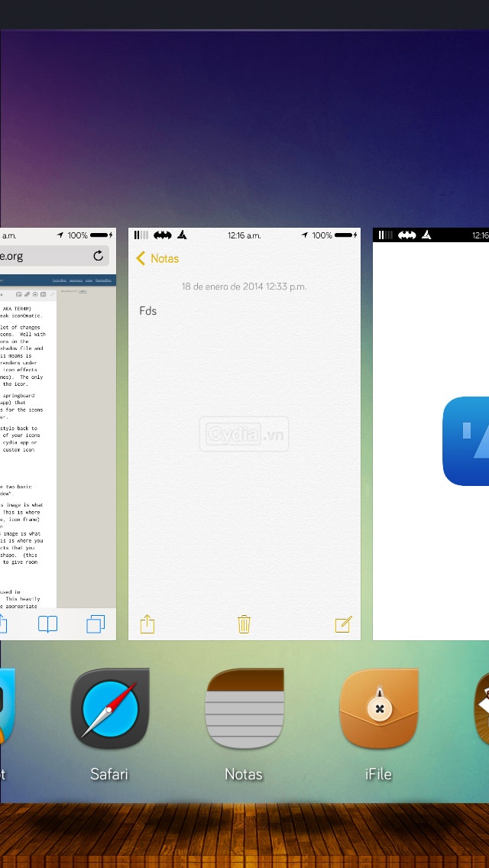Select the Notas app preview card
Image resolution: width=489 pixels, height=868 pixels.
click(x=244, y=434)
